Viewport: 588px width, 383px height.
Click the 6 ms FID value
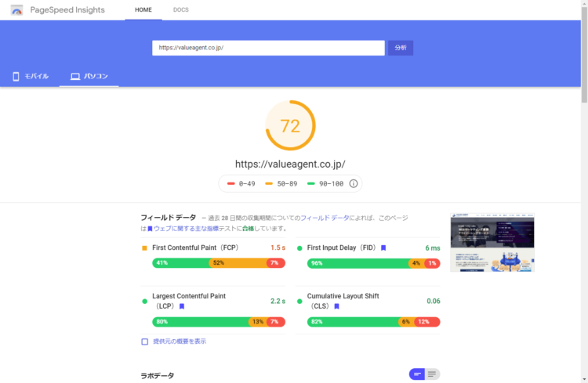point(433,248)
